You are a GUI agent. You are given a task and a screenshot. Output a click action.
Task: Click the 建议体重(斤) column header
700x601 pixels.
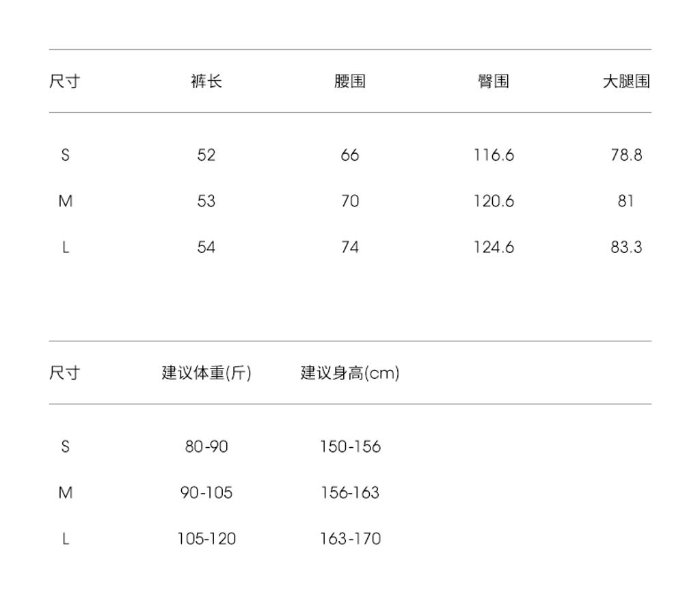click(x=206, y=373)
